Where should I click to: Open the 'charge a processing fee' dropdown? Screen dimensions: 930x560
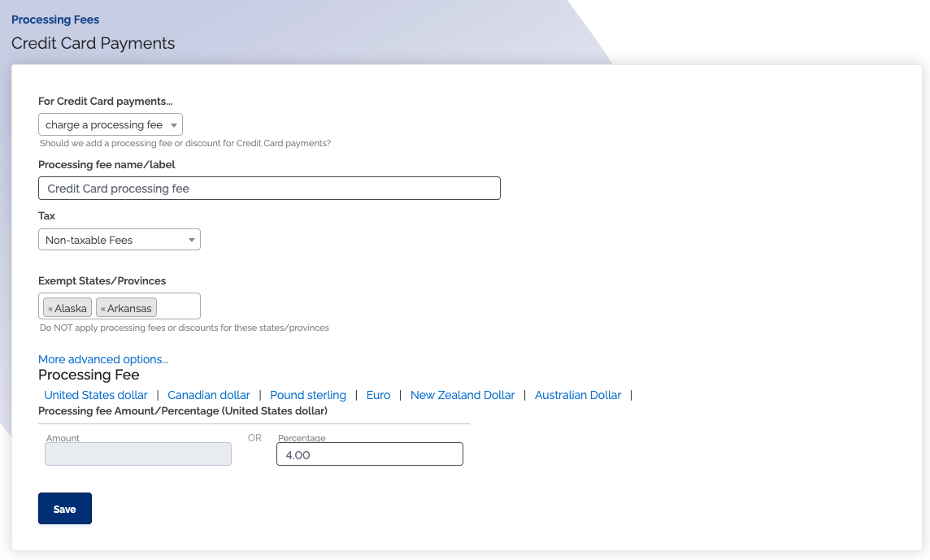(x=111, y=125)
